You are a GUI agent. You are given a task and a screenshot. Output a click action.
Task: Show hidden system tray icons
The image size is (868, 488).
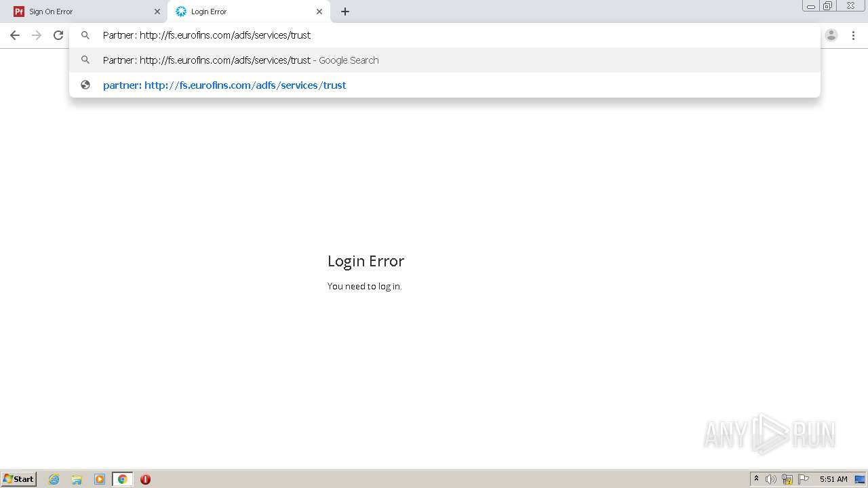click(x=756, y=479)
